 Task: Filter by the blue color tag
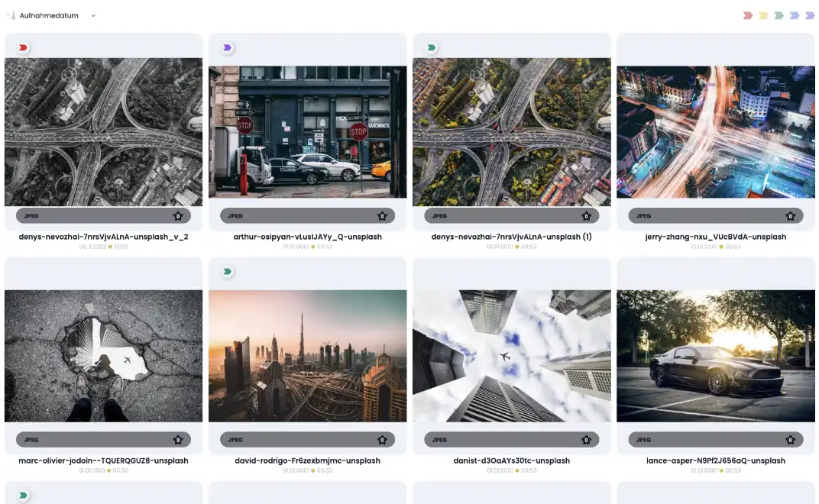(795, 15)
